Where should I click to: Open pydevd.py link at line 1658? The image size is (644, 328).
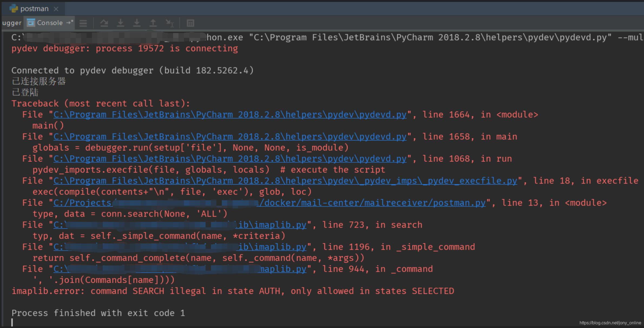point(230,137)
